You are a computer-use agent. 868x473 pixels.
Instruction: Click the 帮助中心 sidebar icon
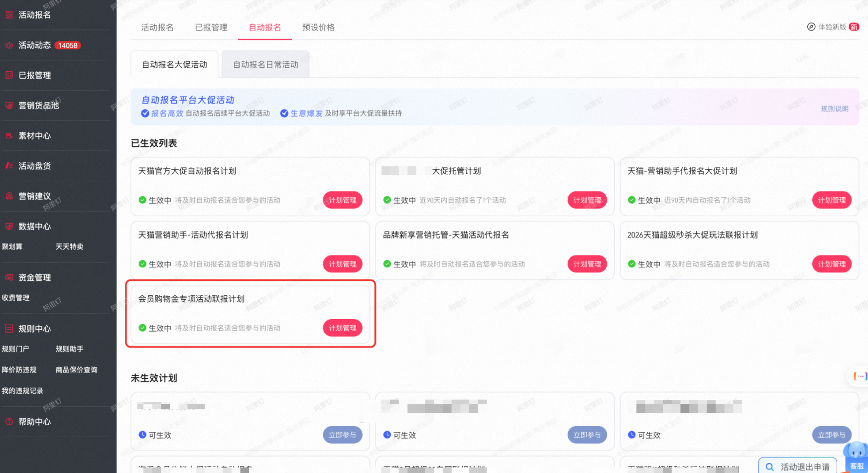(9, 422)
